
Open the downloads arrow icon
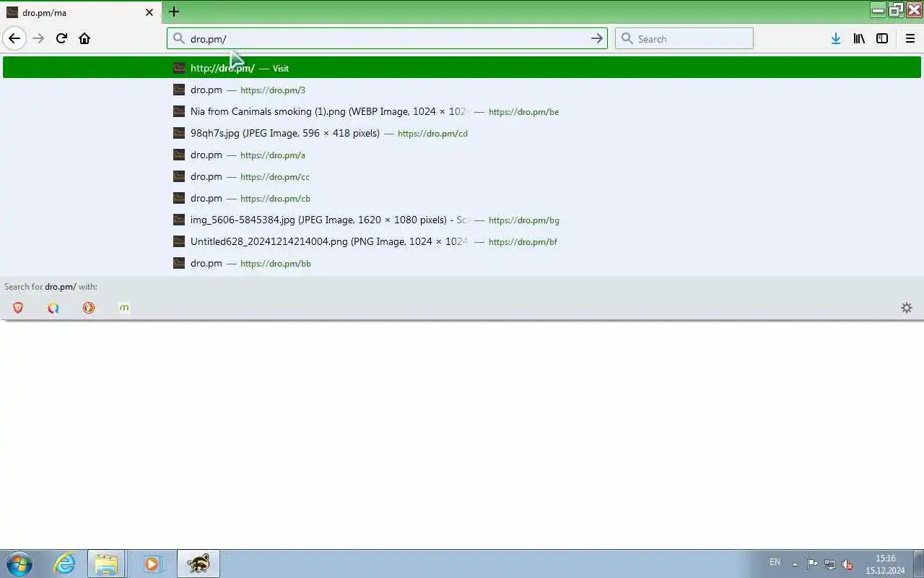835,38
